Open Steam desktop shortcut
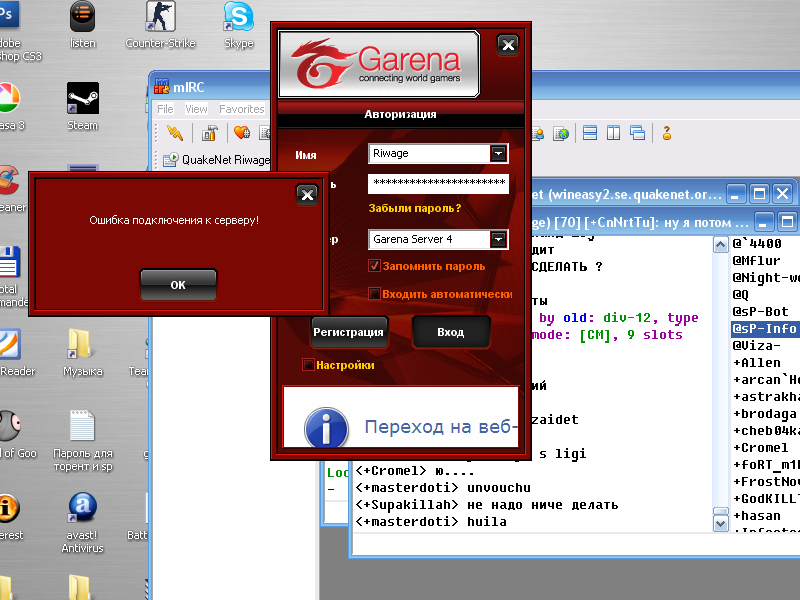 click(83, 107)
